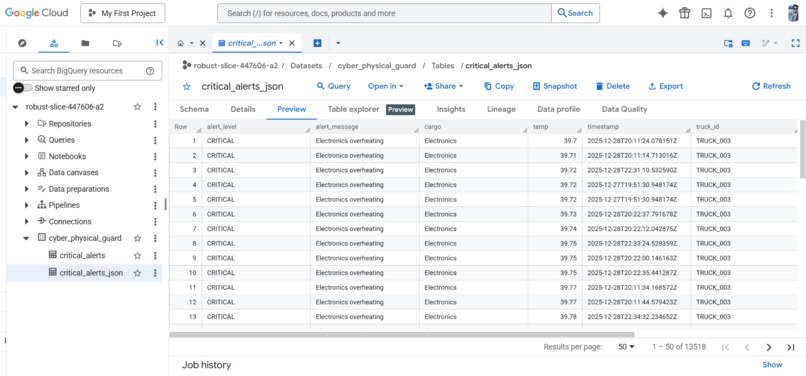Switch to the Insights tab

pos(451,109)
